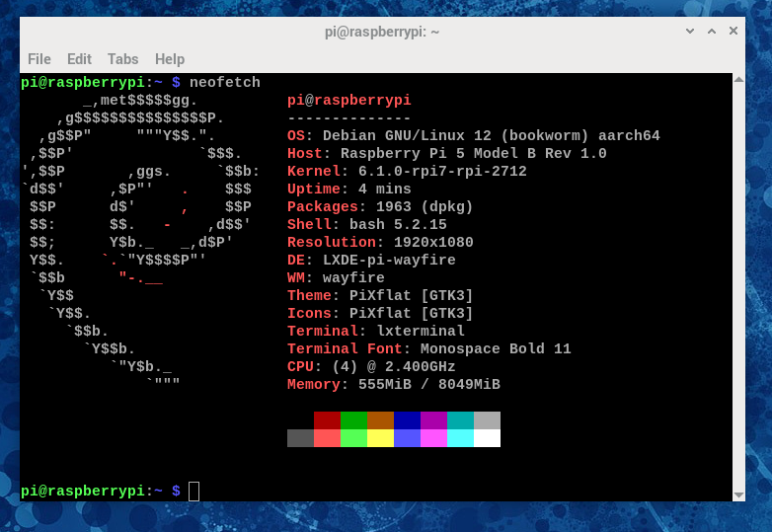Click the terminal vertical scrollbar track
This screenshot has width=772, height=532.
pos(739,287)
